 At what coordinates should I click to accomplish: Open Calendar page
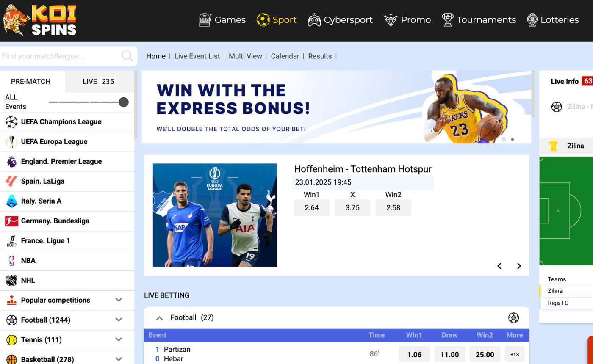tap(285, 56)
